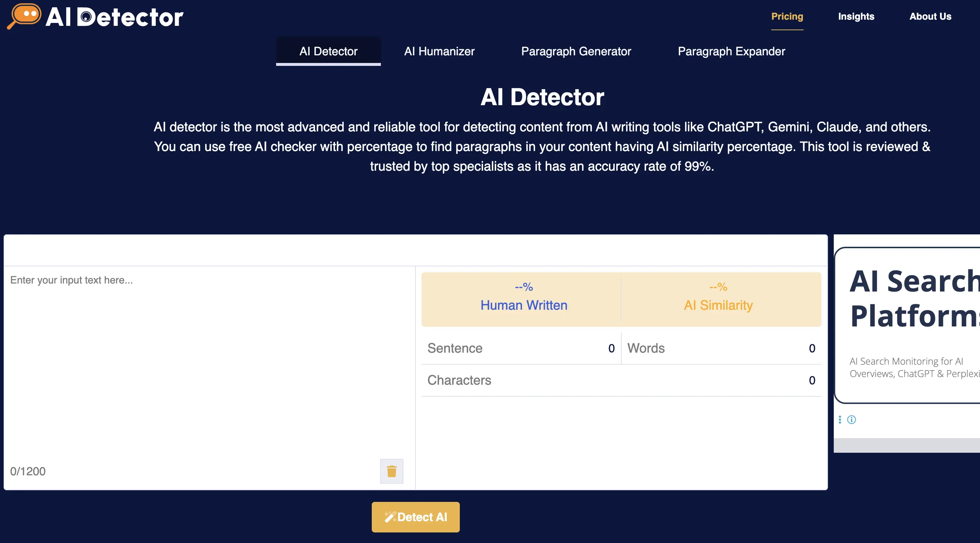Go to Insights
Viewport: 980px width, 543px height.
(x=856, y=16)
